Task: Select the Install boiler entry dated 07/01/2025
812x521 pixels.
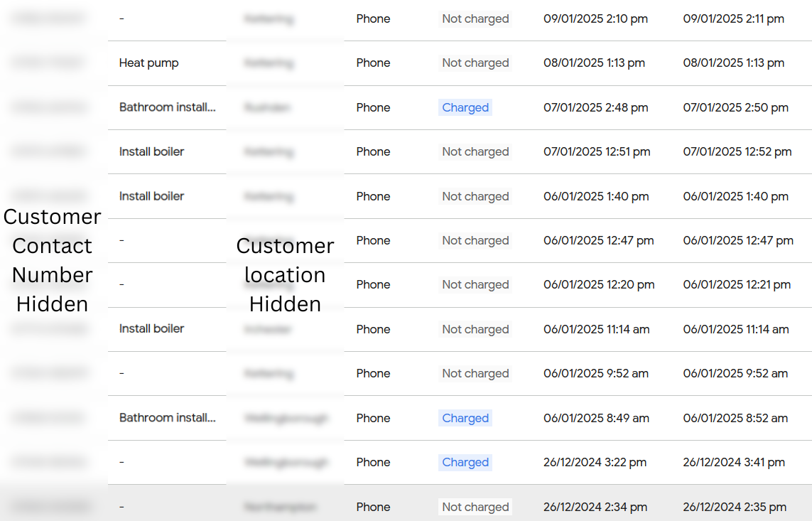Action: point(151,152)
